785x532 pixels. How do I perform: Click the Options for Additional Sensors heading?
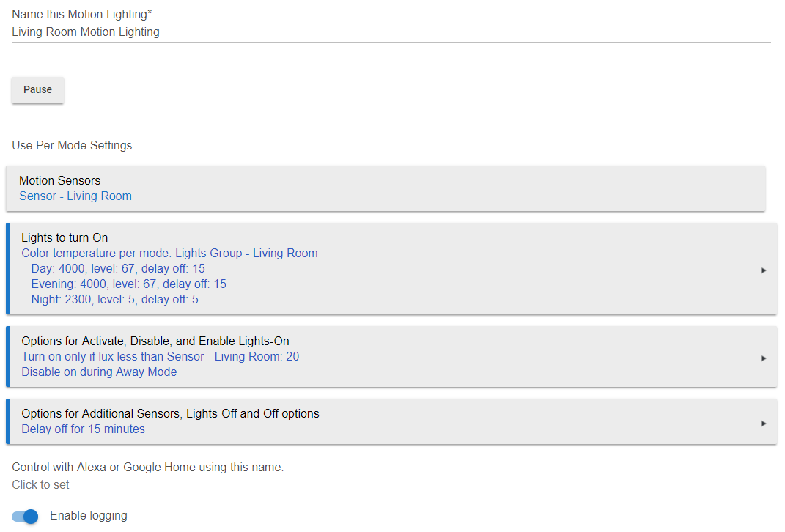[170, 414]
